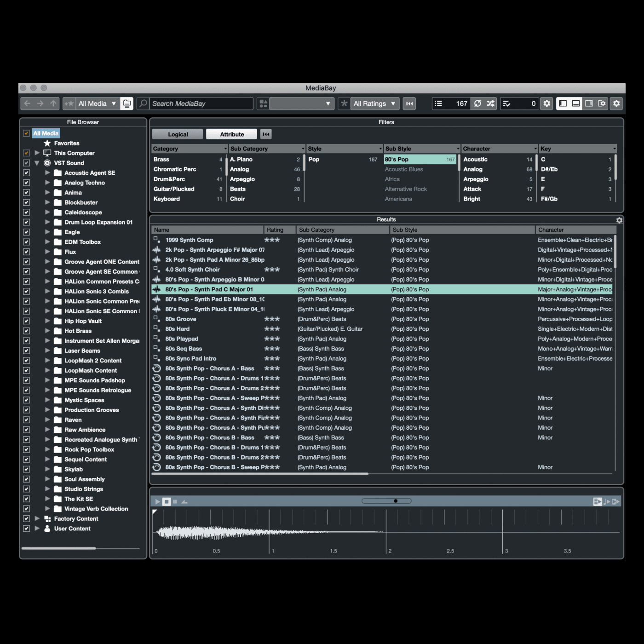
Task: Uncheck Hip Hop Vault checkbox
Action: 26,321
